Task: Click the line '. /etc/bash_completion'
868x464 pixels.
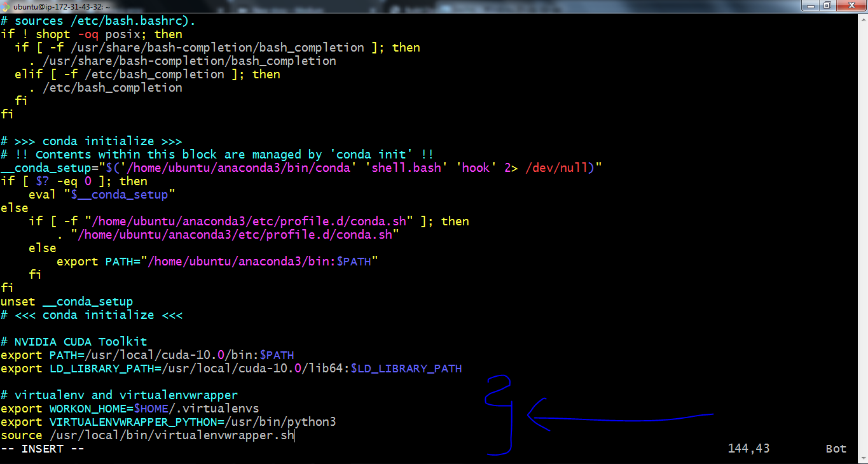Action: click(106, 88)
